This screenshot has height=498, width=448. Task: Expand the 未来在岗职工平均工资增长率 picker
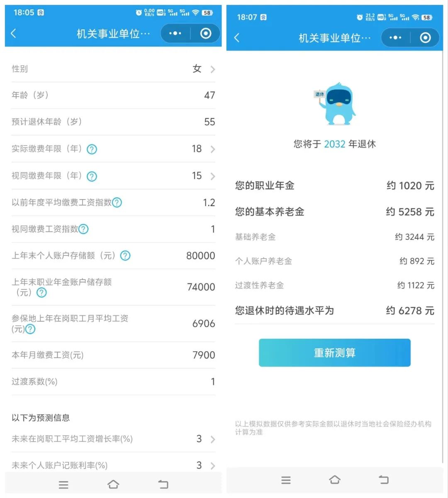113,439
